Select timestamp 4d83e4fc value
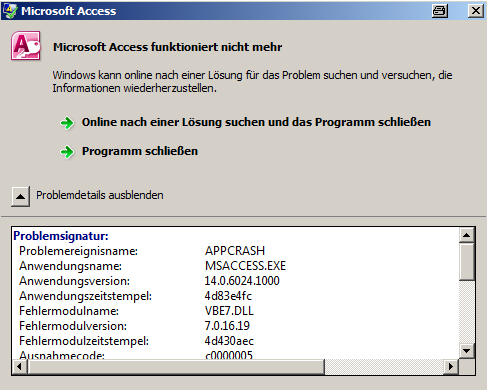This screenshot has height=390, width=487. 228,296
